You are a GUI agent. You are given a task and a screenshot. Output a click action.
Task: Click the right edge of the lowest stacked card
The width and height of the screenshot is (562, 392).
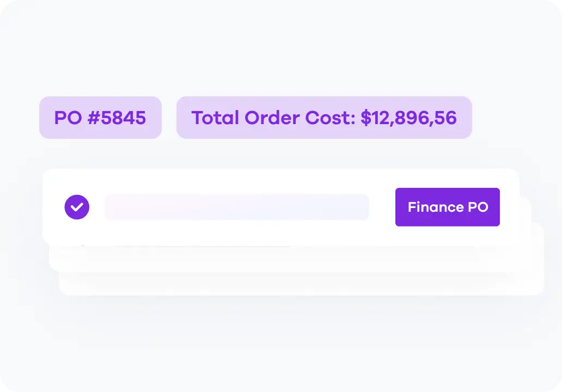coord(539,261)
